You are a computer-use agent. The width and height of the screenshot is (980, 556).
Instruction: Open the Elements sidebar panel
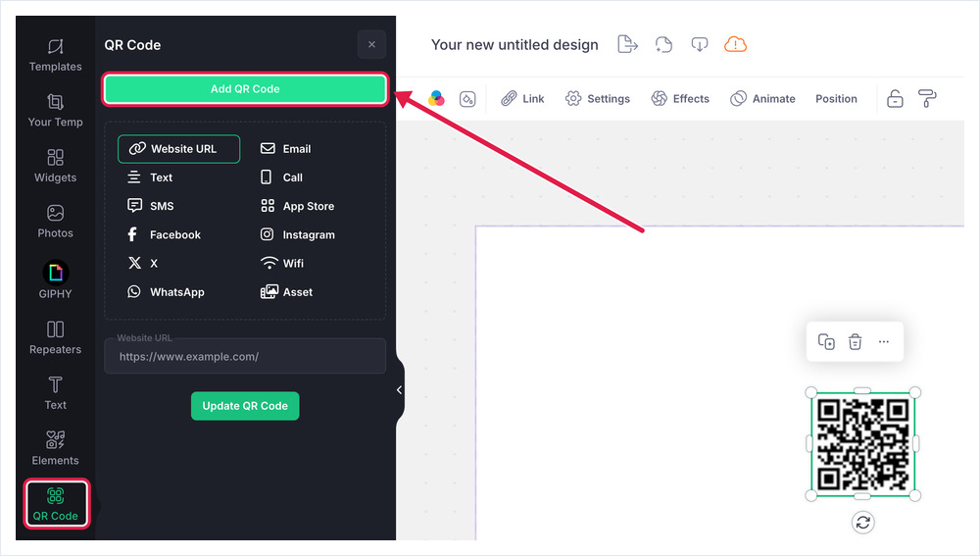[55, 448]
